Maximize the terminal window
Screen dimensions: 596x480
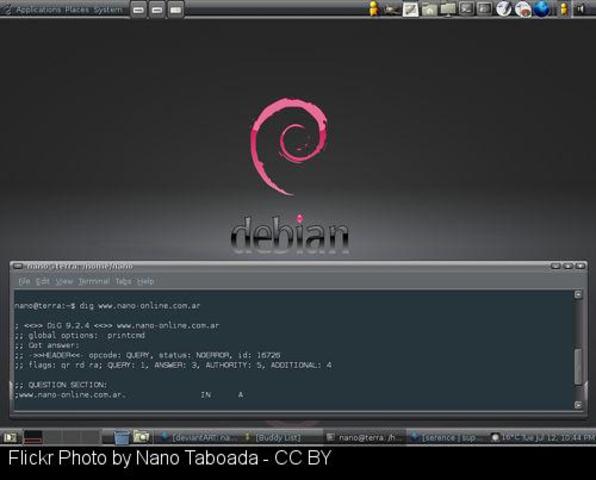[x=568, y=266]
